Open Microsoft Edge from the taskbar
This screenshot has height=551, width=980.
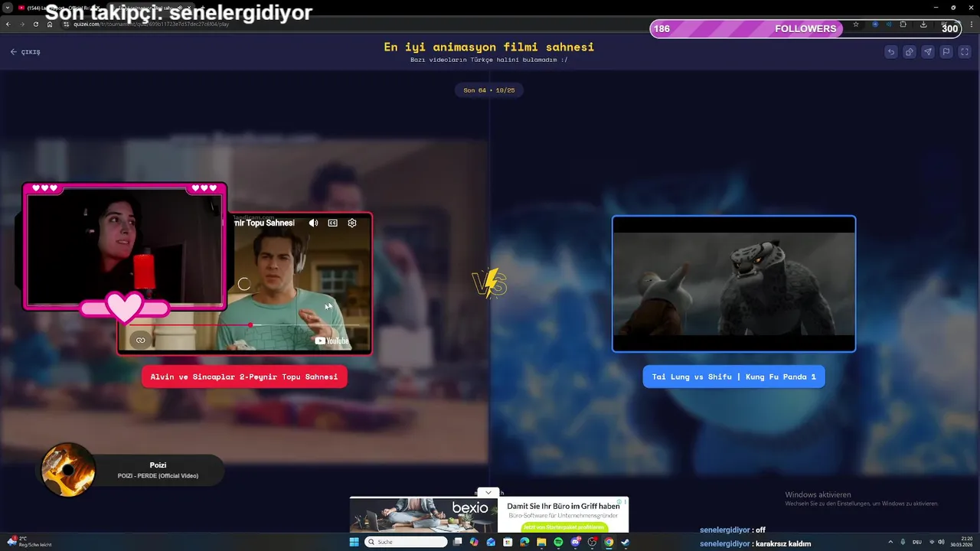pyautogui.click(x=524, y=542)
